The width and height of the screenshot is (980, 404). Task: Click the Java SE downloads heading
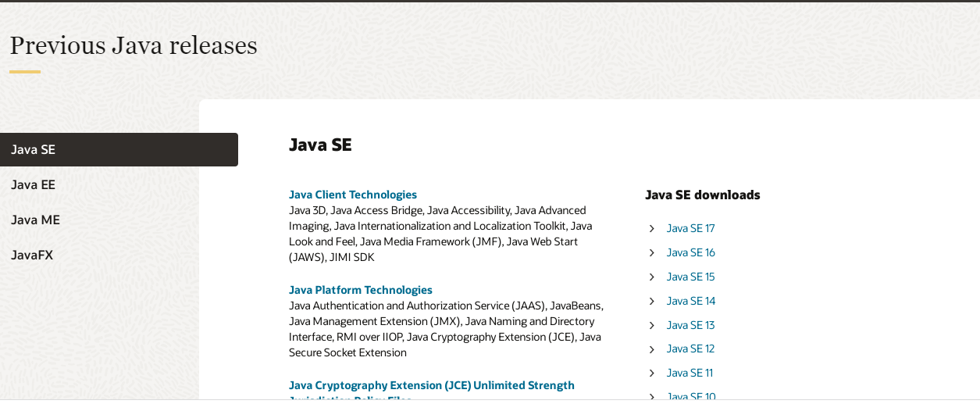click(702, 195)
